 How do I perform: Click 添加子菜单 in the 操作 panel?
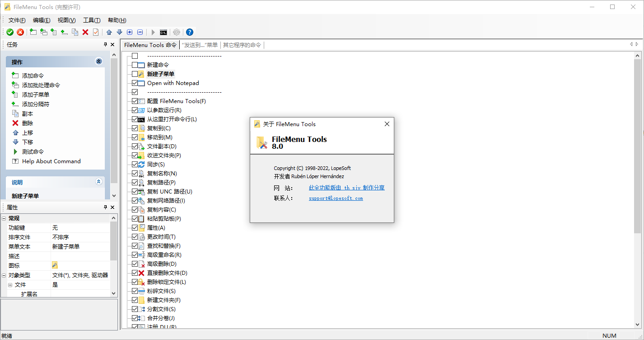[36, 94]
